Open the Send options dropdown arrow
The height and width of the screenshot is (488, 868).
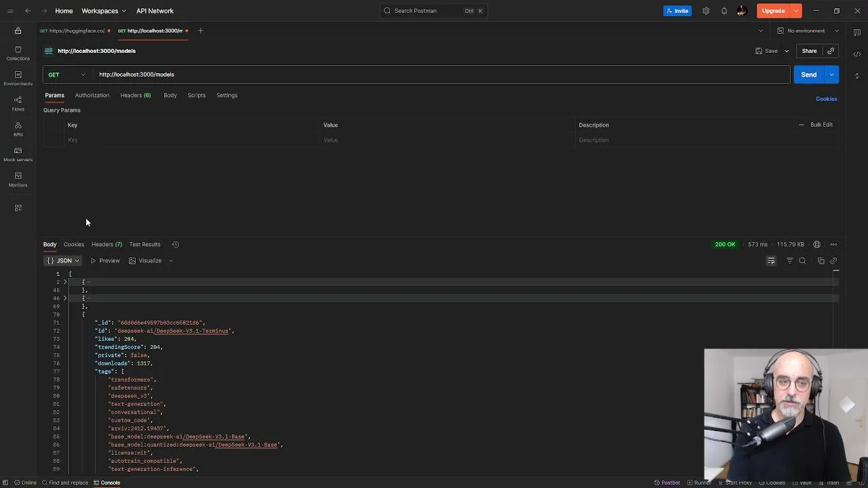tap(832, 75)
